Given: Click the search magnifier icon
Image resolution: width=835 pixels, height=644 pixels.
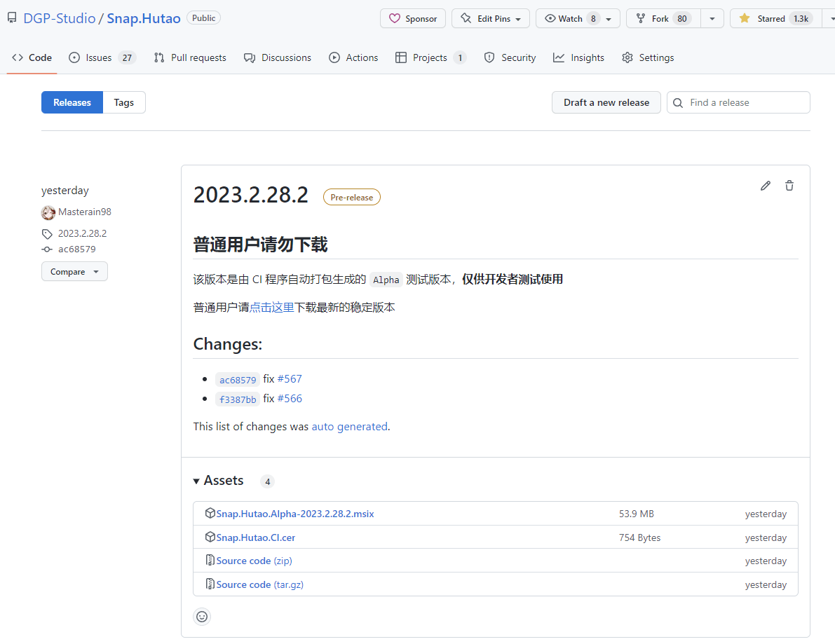Looking at the screenshot, I should pyautogui.click(x=678, y=103).
